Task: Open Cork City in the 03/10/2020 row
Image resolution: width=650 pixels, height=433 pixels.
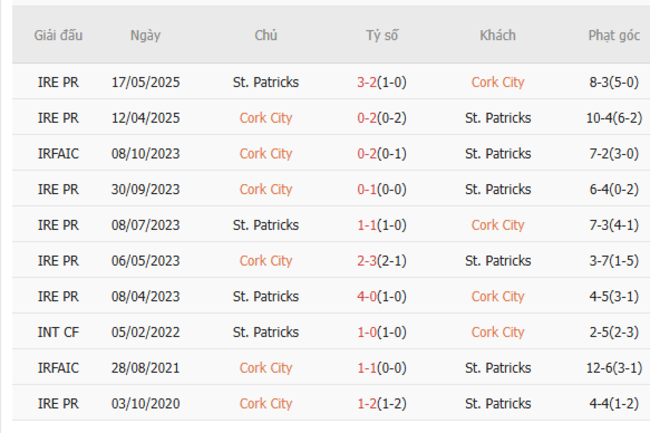Action: [x=265, y=403]
